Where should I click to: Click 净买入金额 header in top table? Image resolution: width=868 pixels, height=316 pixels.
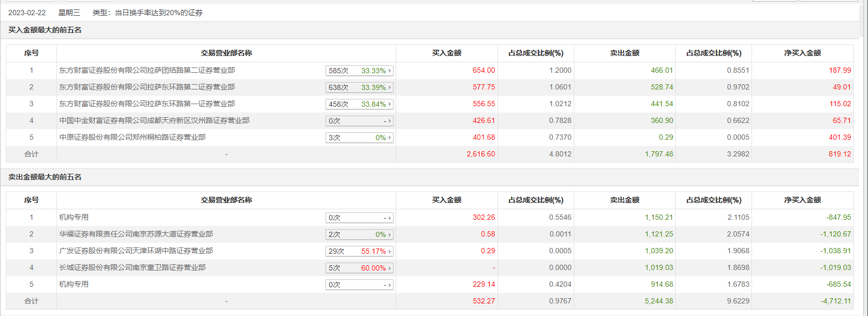[x=802, y=53]
